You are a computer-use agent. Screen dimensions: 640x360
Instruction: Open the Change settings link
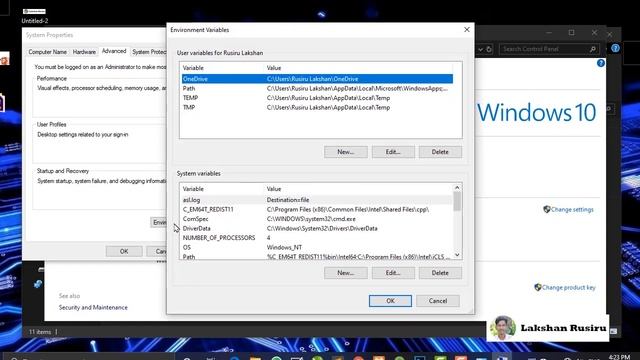coord(572,209)
